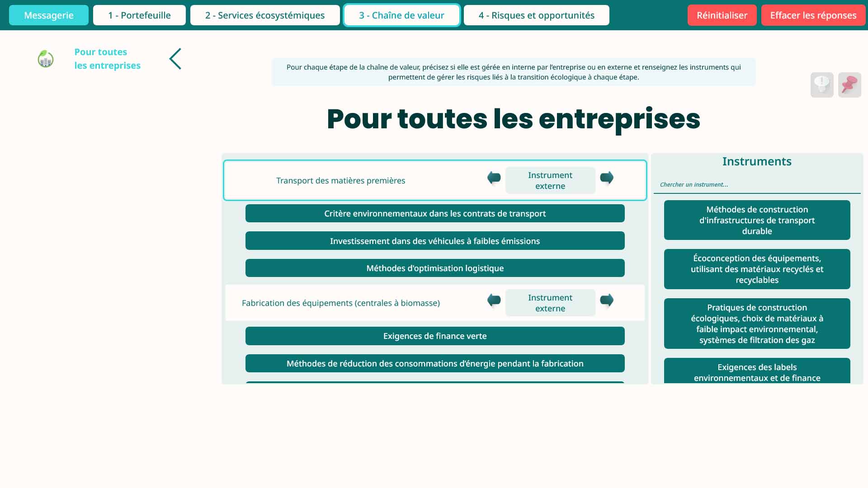Select 'Critère environnementaux dans les contrats de transport'

click(434, 213)
